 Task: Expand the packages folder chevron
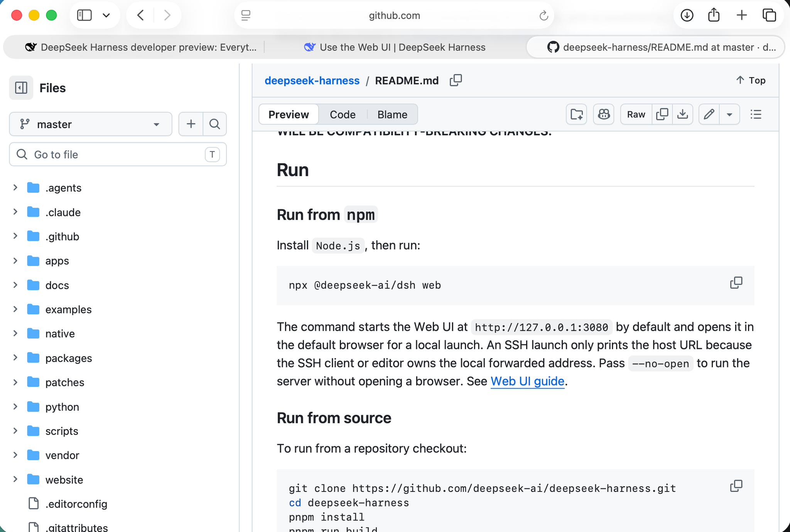[15, 358]
